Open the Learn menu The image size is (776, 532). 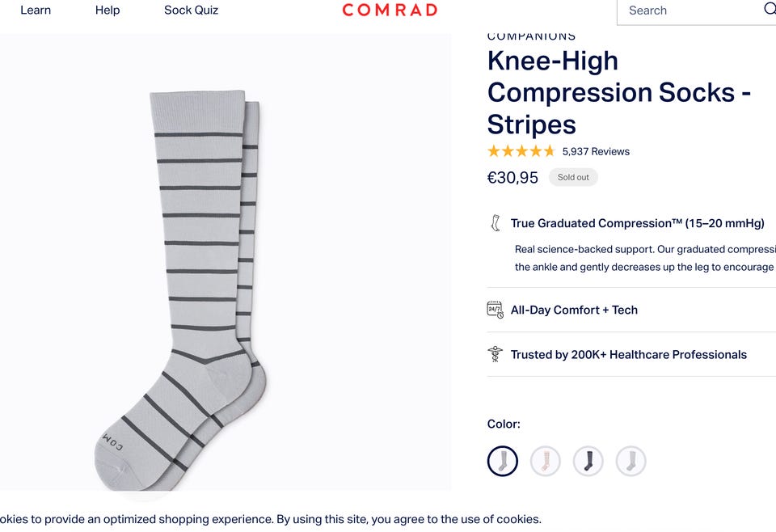(36, 10)
